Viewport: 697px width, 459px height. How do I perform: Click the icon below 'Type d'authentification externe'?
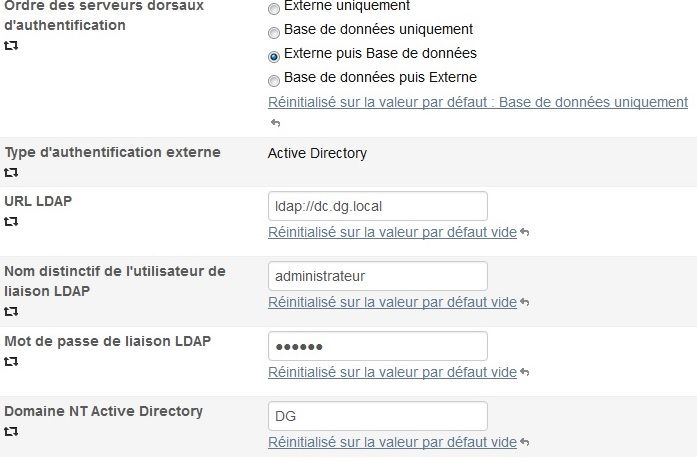[x=11, y=173]
